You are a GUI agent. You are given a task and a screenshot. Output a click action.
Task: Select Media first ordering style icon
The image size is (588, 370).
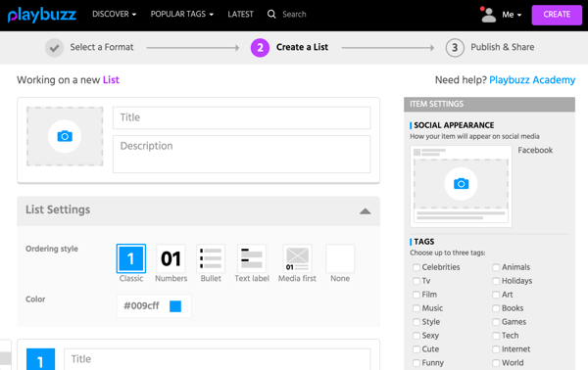coord(297,258)
